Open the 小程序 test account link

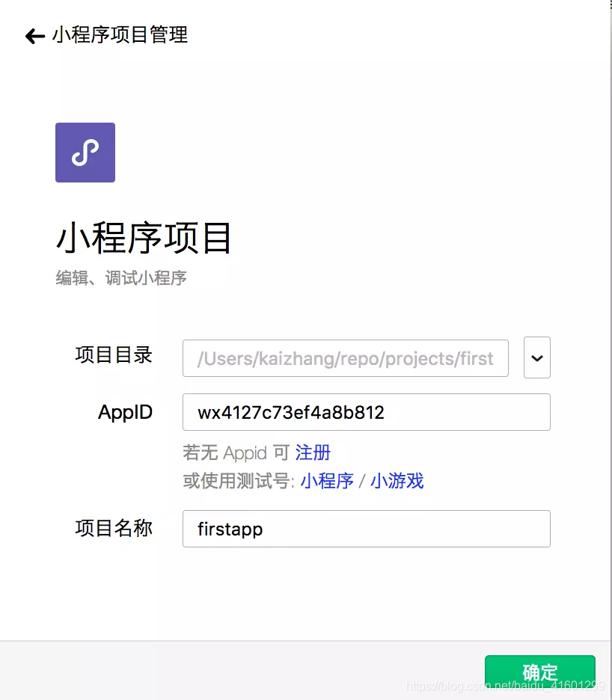pyautogui.click(x=326, y=482)
